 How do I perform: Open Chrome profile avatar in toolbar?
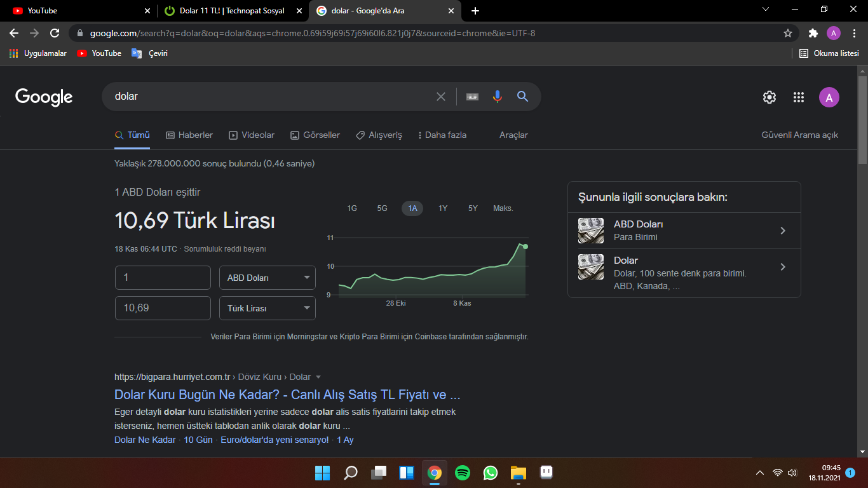(834, 33)
